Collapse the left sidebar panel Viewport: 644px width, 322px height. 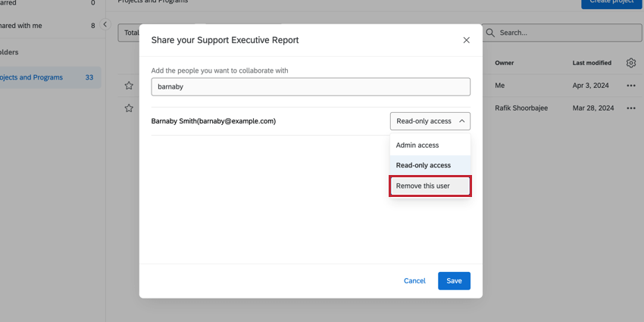(105, 25)
